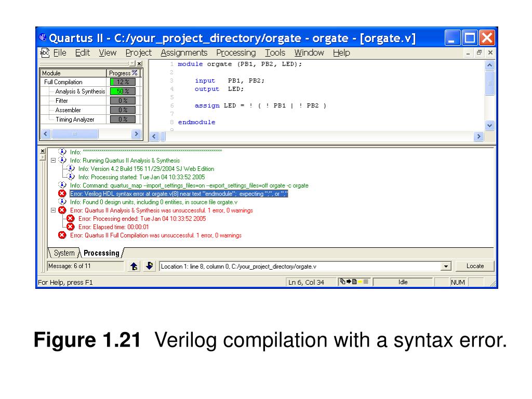Click code editor scroll up arrow
This screenshot has width=532, height=399.
(x=489, y=65)
